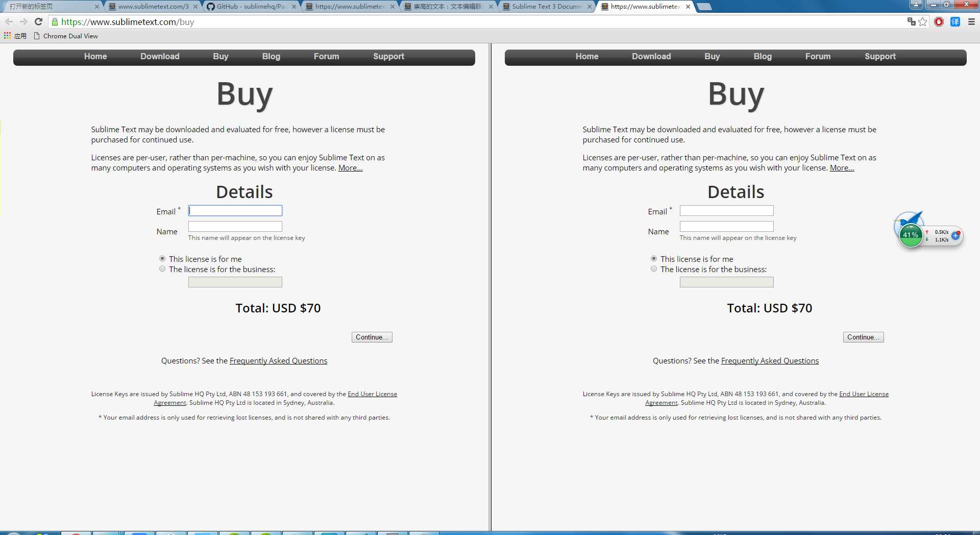Open Support in the right pane navbar
Image resolution: width=980 pixels, height=535 pixels.
[880, 57]
